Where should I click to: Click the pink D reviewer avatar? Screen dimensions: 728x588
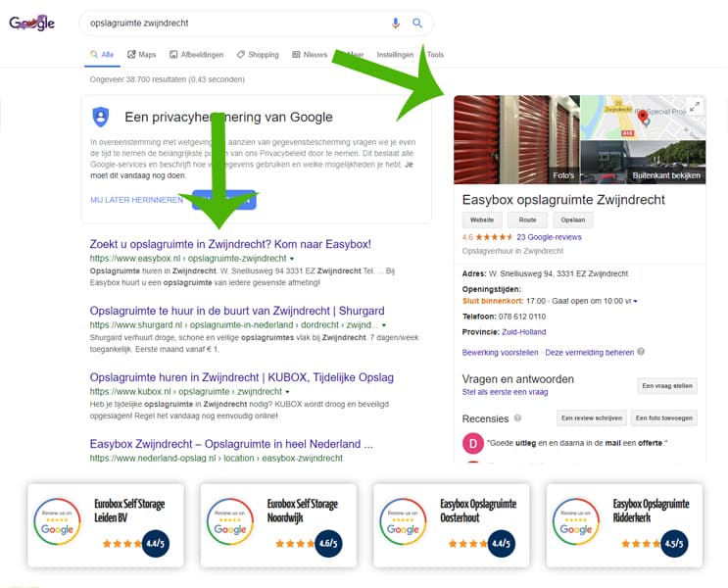click(x=472, y=444)
